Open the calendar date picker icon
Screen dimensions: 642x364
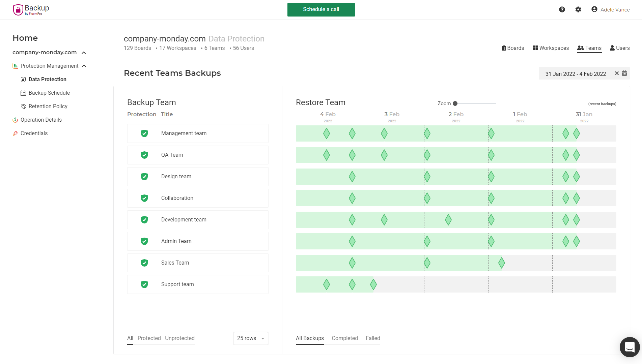click(x=624, y=73)
